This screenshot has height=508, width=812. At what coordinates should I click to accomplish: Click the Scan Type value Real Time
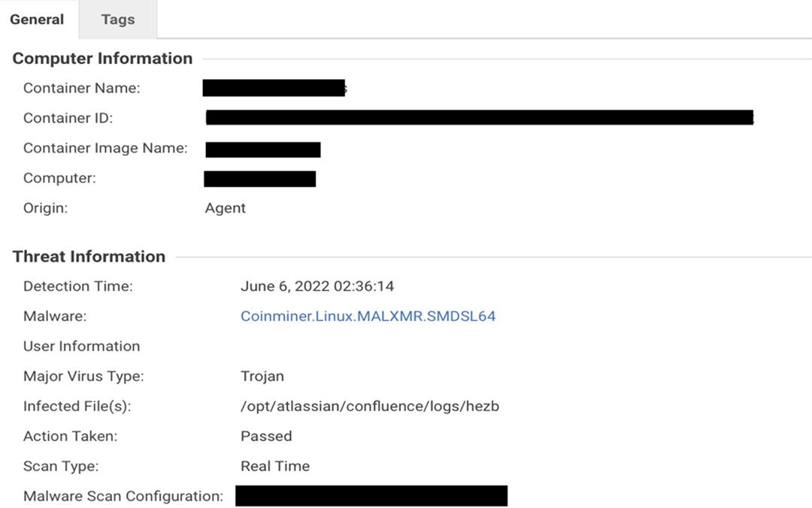274,467
